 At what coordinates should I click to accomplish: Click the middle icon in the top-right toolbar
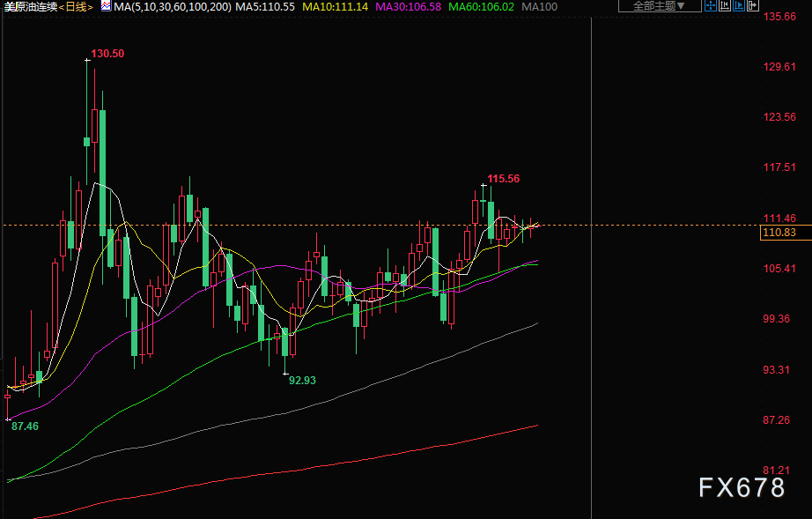click(738, 6)
